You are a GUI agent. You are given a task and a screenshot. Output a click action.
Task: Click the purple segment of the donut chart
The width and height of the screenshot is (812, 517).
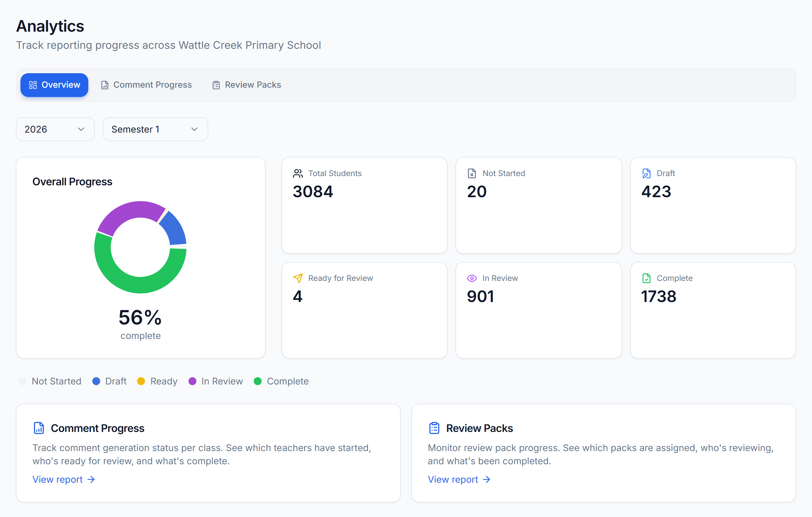130,211
